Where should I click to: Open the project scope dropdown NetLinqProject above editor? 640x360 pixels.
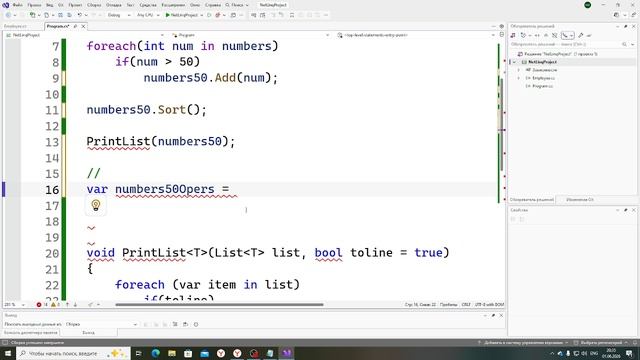85,35
